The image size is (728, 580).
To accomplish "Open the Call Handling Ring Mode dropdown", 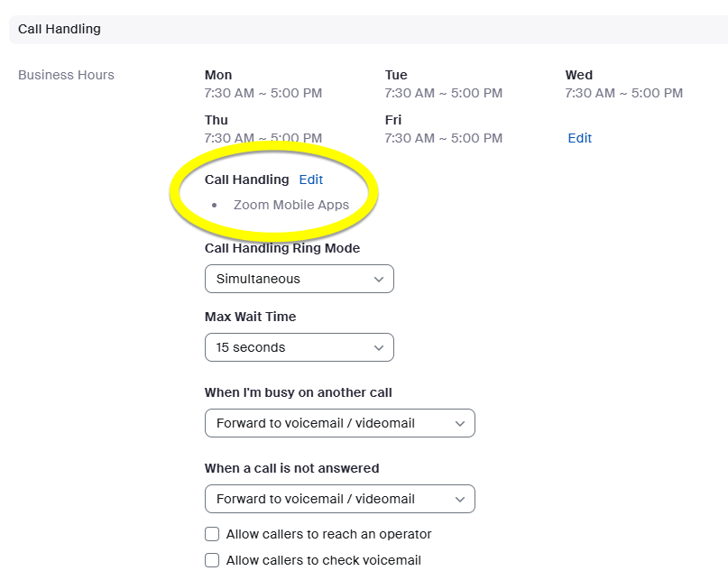I will (x=299, y=279).
